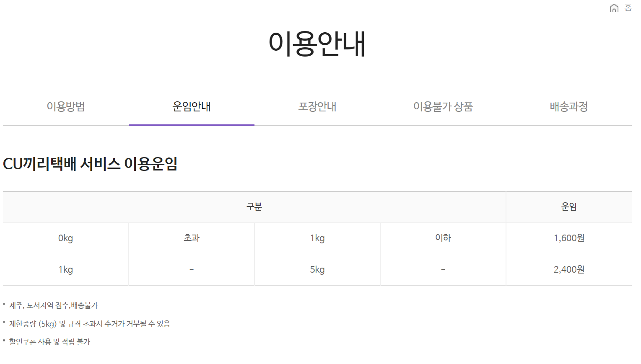Viewport: 641px width, 364px height.
Task: Switch to the 포장안내 tab
Action: pyautogui.click(x=317, y=106)
